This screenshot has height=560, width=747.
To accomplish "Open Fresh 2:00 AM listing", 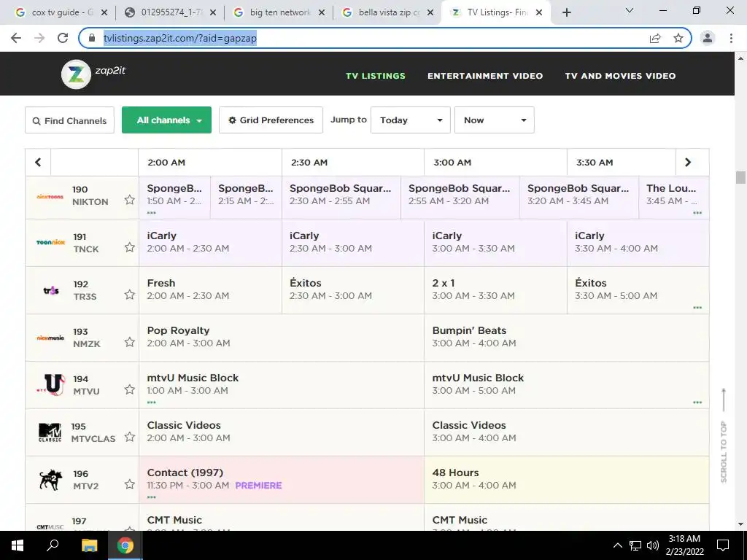I will (x=210, y=290).
